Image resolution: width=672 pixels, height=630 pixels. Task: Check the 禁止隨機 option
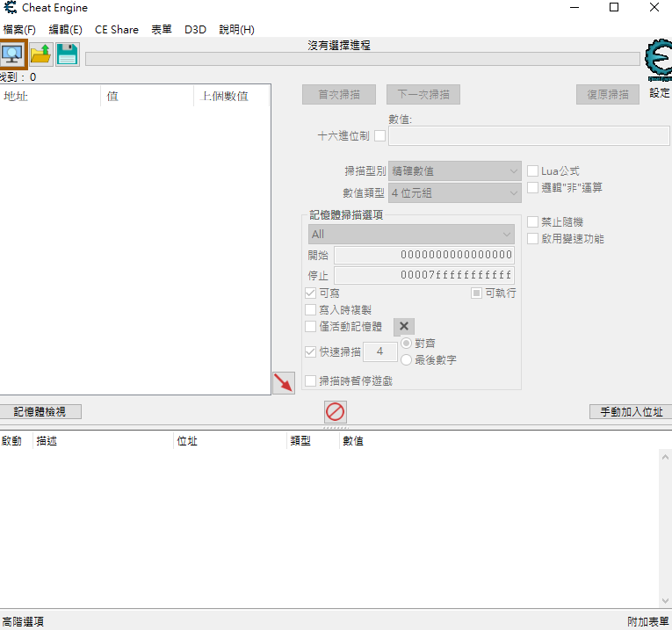[532, 222]
